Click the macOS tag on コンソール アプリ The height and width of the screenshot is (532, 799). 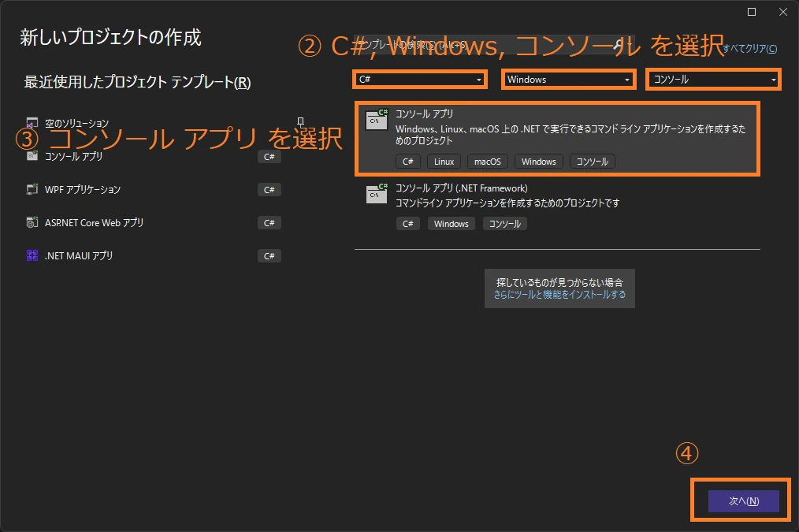488,162
